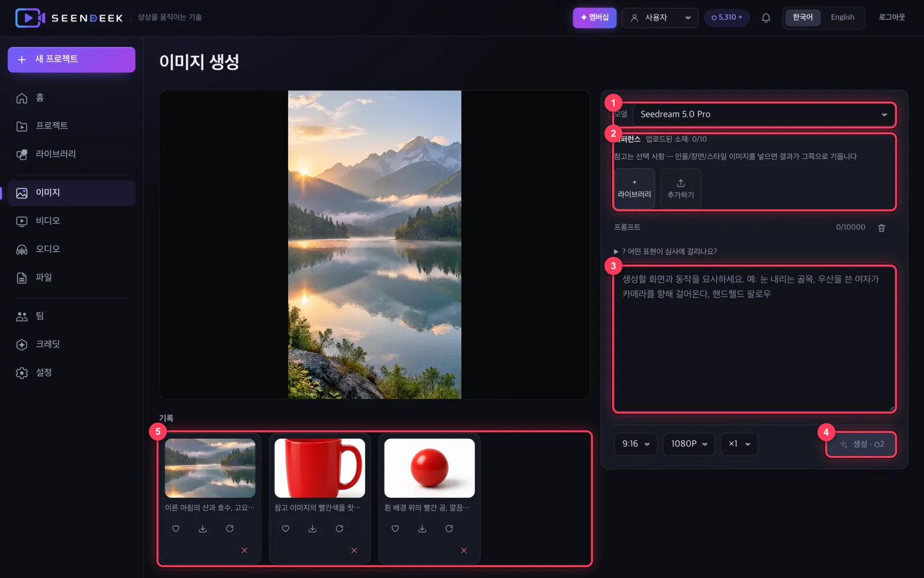Regenerate the red mug history image
Image resolution: width=924 pixels, height=578 pixels.
click(340, 528)
